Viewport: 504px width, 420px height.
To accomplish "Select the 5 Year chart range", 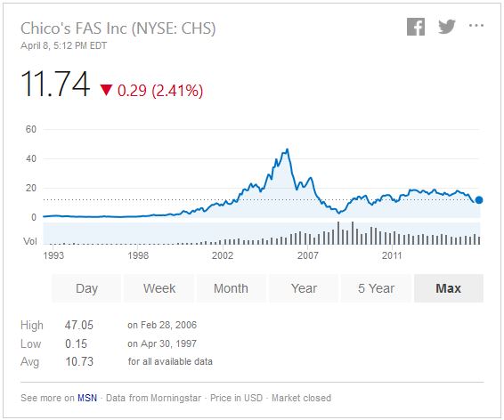I will tap(376, 288).
